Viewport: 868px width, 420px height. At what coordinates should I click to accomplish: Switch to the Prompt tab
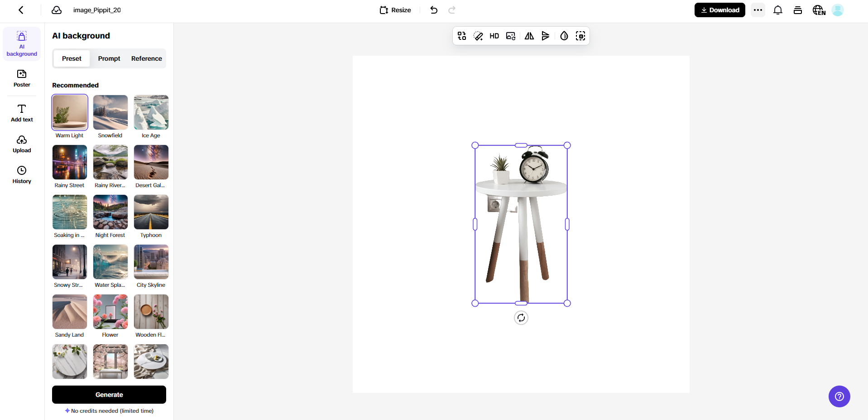coord(109,58)
